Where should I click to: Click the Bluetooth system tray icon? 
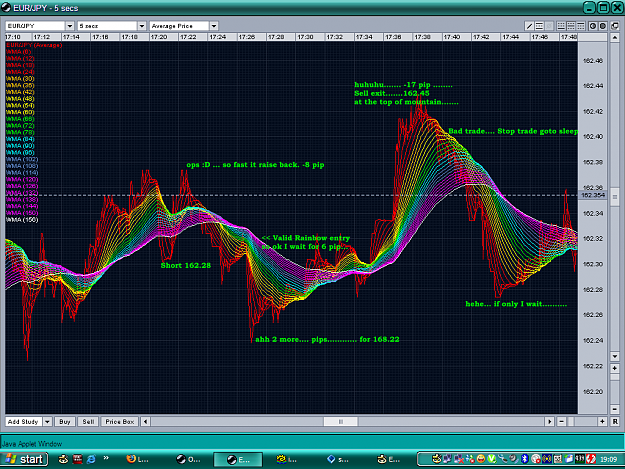(525, 459)
